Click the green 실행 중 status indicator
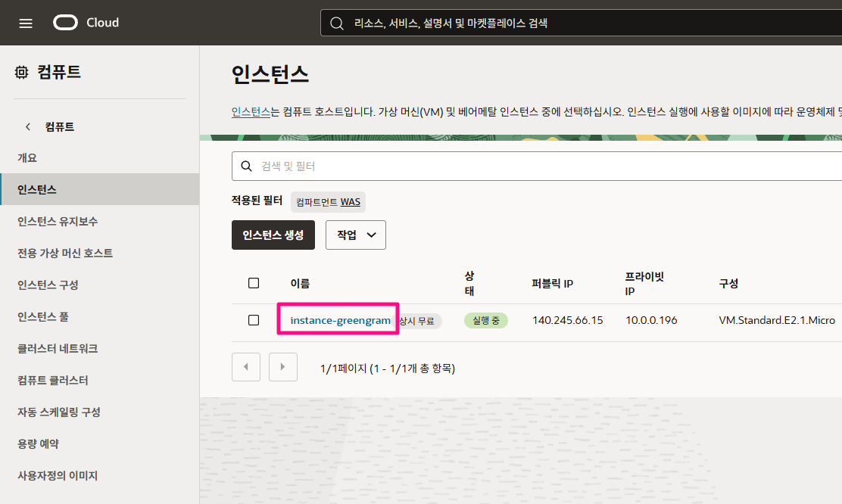This screenshot has width=842, height=504. click(x=485, y=320)
